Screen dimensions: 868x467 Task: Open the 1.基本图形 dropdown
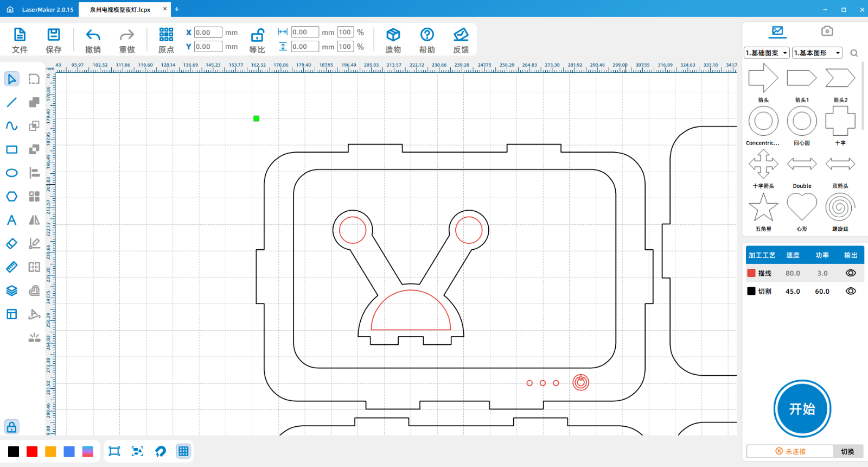coord(816,53)
